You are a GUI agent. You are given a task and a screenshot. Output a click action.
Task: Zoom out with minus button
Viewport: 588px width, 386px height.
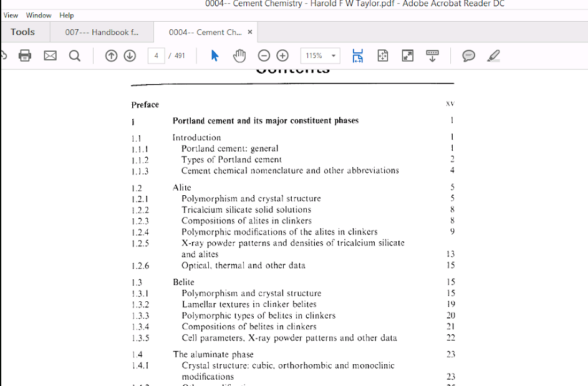pos(264,56)
